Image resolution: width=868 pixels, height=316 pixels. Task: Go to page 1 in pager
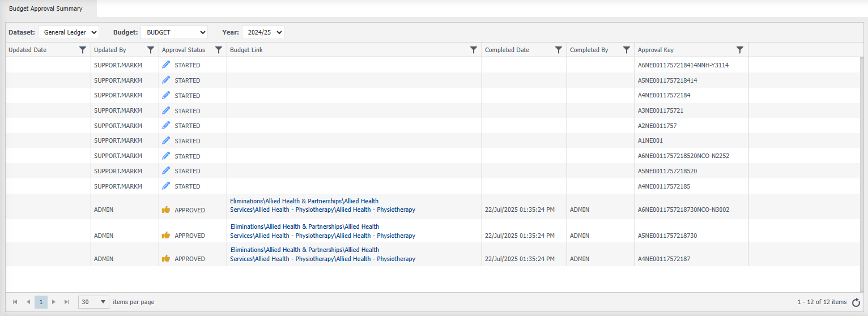click(x=41, y=302)
